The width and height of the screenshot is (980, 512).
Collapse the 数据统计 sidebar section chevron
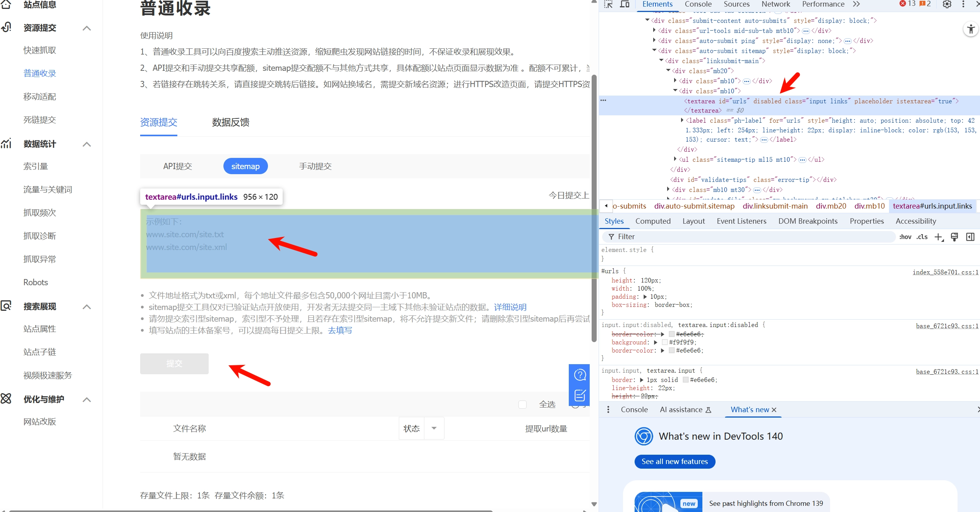tap(87, 144)
